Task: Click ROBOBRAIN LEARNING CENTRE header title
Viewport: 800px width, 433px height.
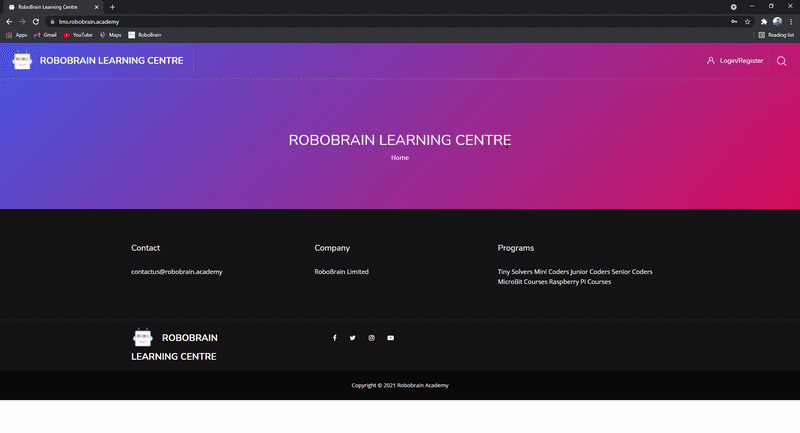Action: [111, 61]
